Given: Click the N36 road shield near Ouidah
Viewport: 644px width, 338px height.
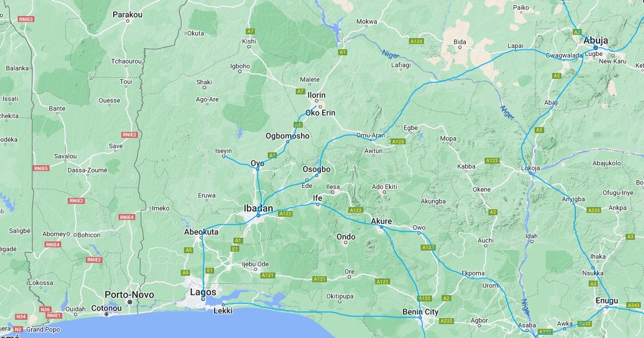Looking at the screenshot, I should coord(46,310).
